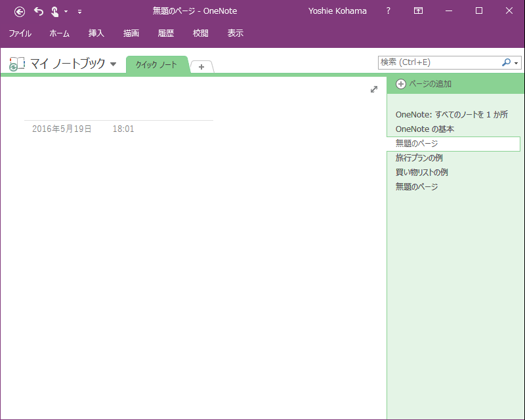Viewport: 525px width, 420px height.
Task: Open page '買い物リストの例'
Action: click(x=421, y=172)
